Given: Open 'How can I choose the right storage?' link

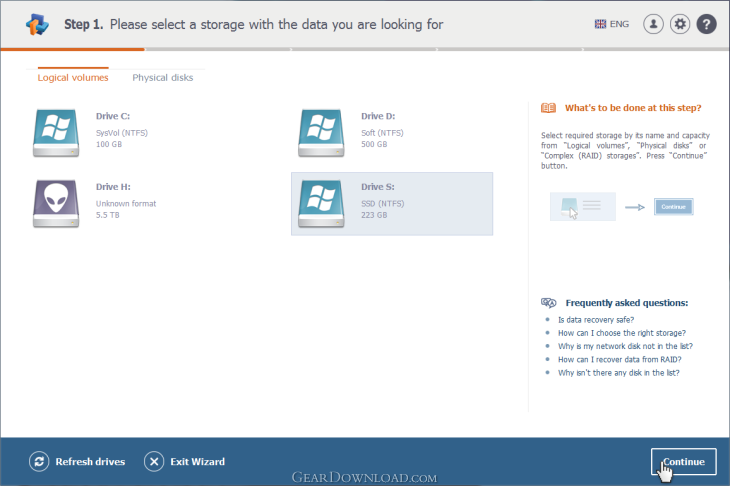Looking at the screenshot, I should [x=622, y=333].
